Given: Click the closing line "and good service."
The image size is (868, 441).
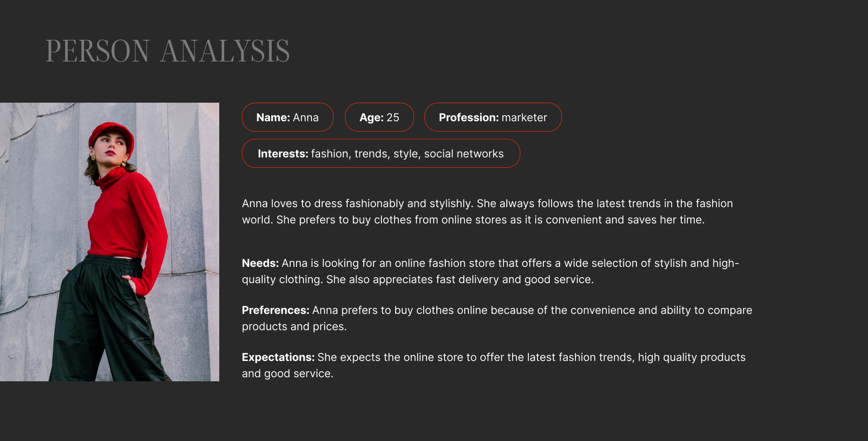Looking at the screenshot, I should [288, 374].
